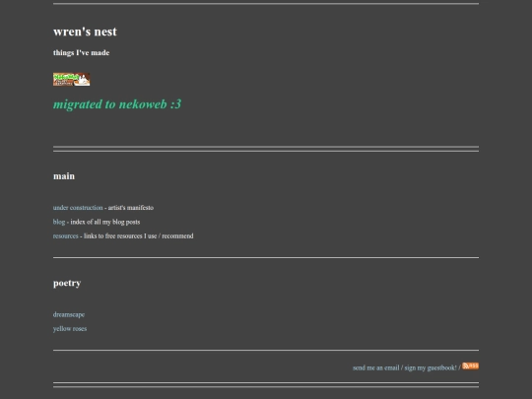This screenshot has width=532, height=399.
Task: Click the 'things I've made' subtitle
Action: pos(81,52)
